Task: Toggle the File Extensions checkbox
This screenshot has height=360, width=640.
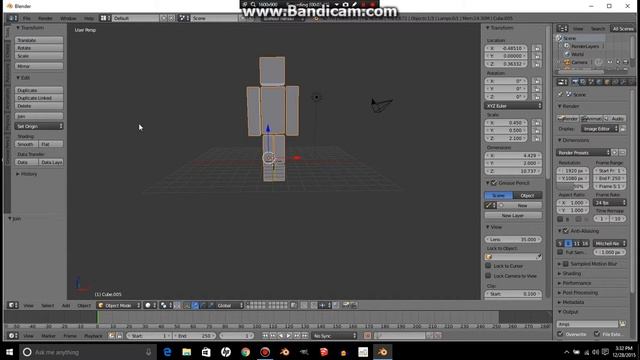Action: [x=597, y=334]
